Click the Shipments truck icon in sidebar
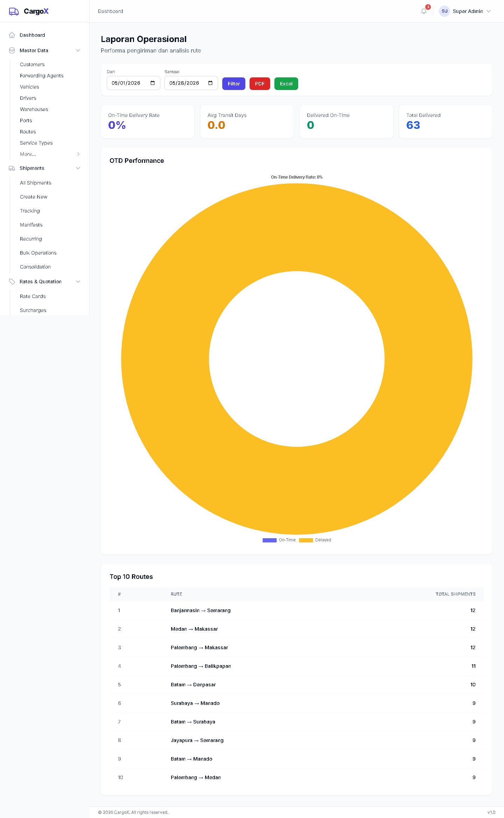Viewport: 504px width, 818px height. coord(12,168)
